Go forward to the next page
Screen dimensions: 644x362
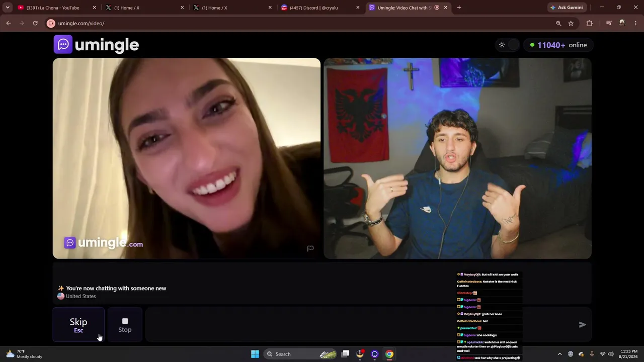(22, 23)
